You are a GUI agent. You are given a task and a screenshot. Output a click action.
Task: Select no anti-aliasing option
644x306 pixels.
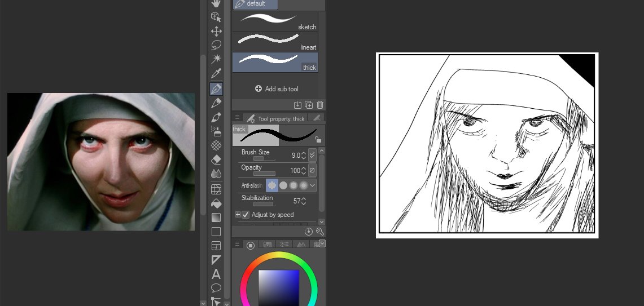(x=272, y=185)
